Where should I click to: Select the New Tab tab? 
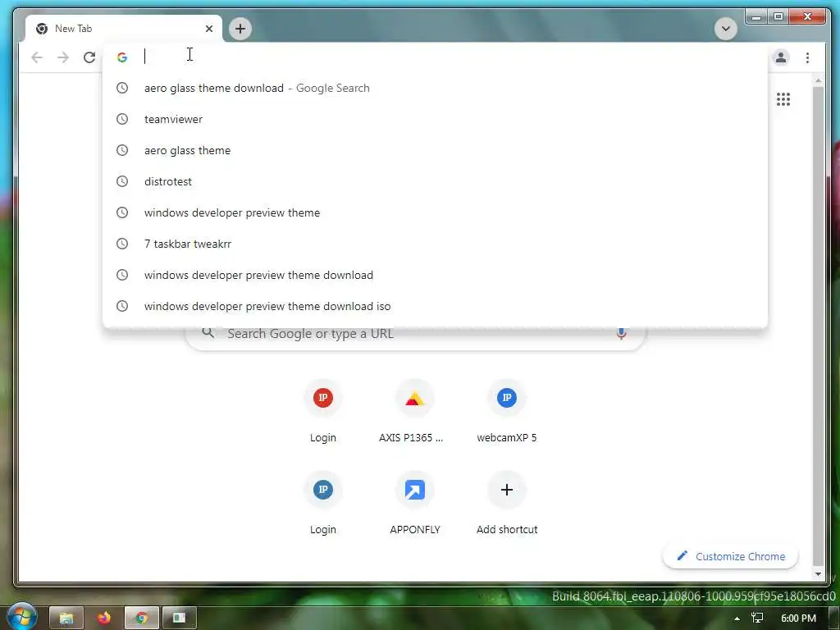point(123,29)
